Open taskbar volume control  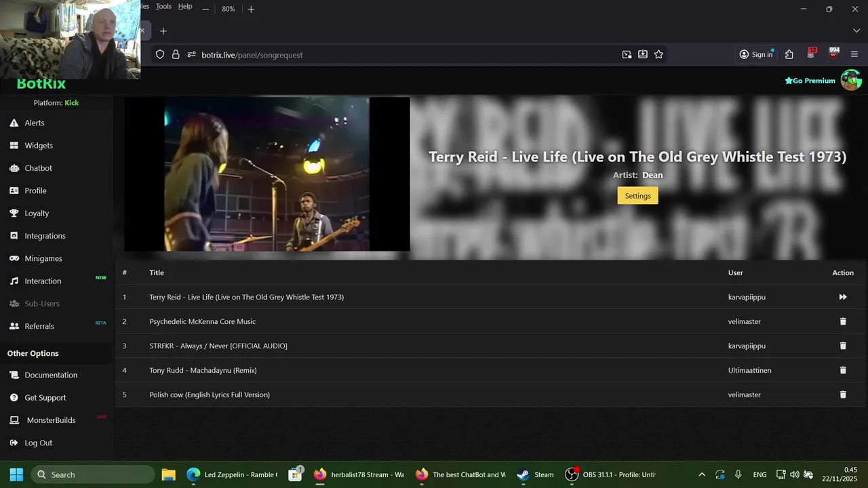pos(795,474)
